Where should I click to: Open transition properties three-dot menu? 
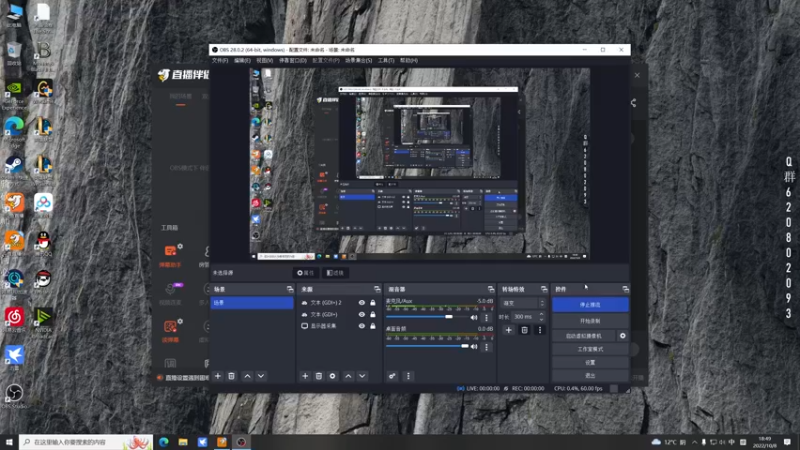click(x=540, y=330)
